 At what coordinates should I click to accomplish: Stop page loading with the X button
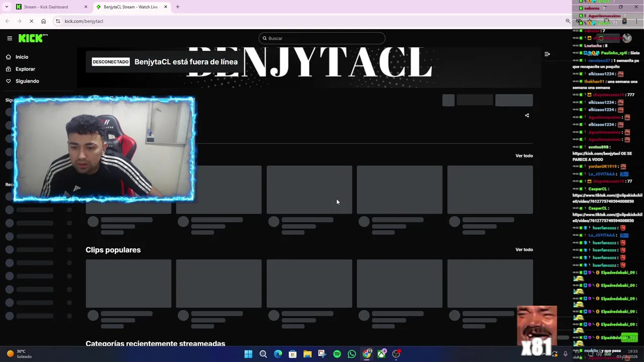31,21
